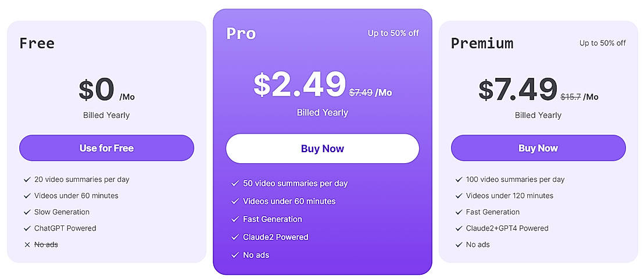Click checkmark beside ChatGPT Powered
This screenshot has width=644, height=280.
pyautogui.click(x=27, y=228)
